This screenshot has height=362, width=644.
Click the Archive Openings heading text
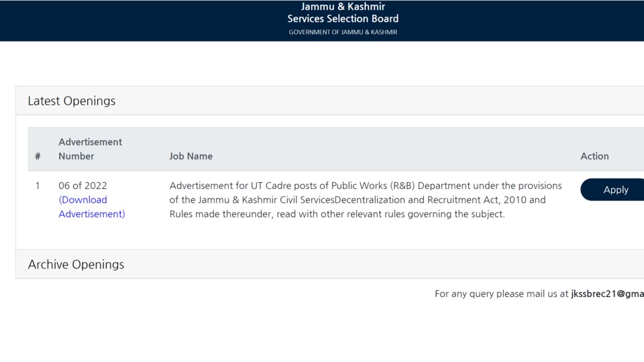76,264
